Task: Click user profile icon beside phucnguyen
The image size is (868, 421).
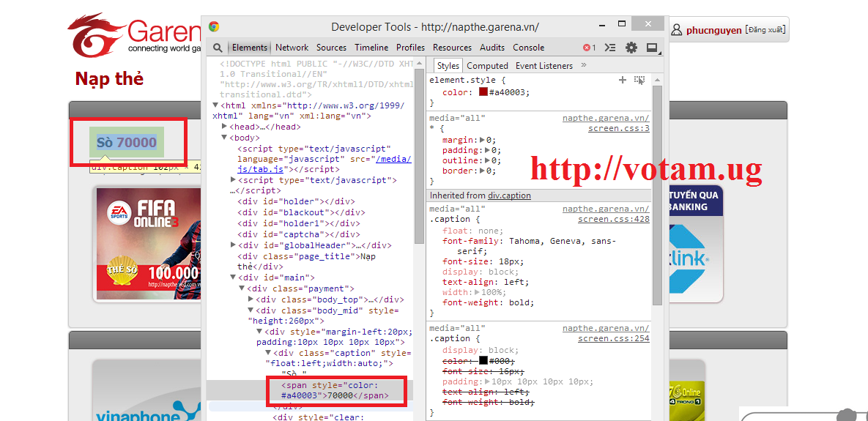Action: pos(677,30)
